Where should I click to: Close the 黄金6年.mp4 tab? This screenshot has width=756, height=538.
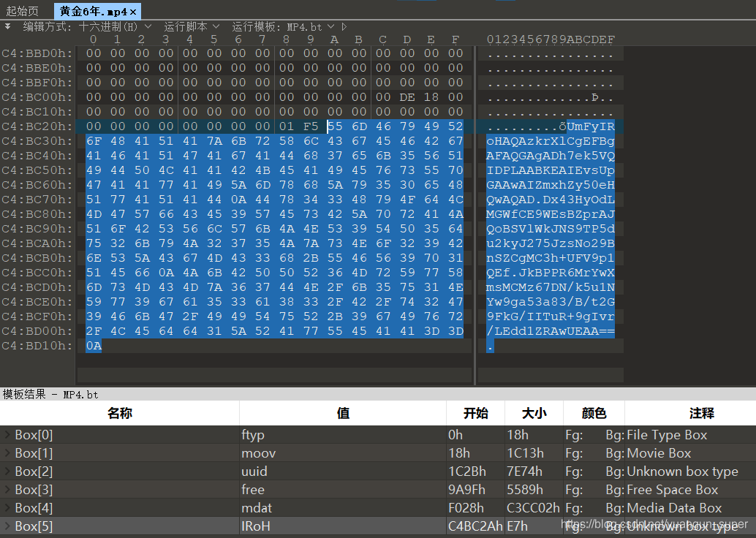pyautogui.click(x=132, y=11)
